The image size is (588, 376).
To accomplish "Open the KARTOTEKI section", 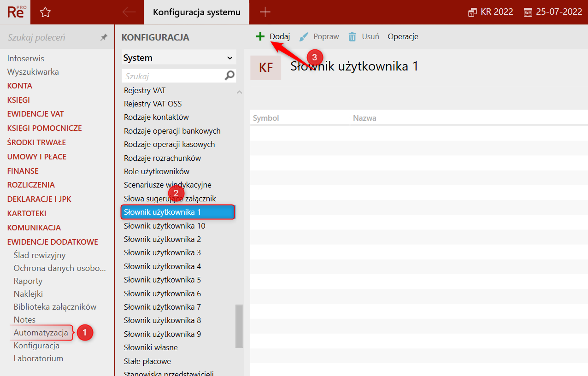I will tap(27, 213).
